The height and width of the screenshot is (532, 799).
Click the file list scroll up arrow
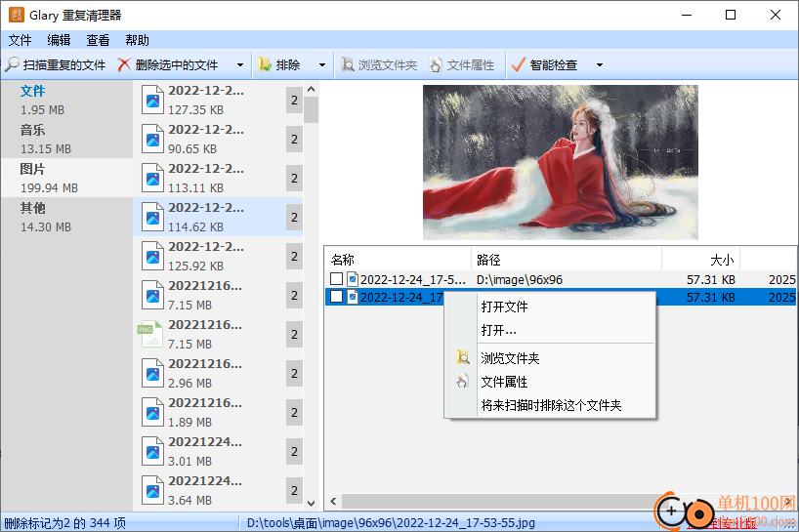(312, 89)
